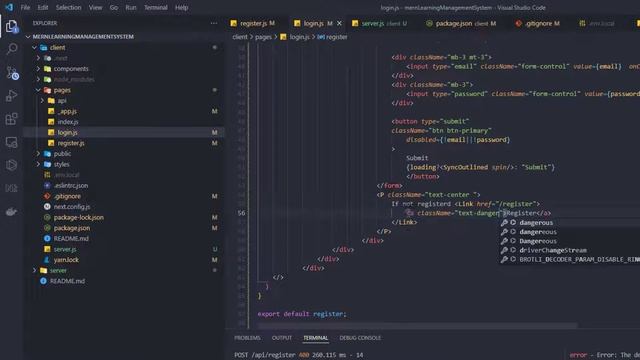Select the Terminal panel tab
Viewport: 640px width, 360px height.
coord(316,338)
